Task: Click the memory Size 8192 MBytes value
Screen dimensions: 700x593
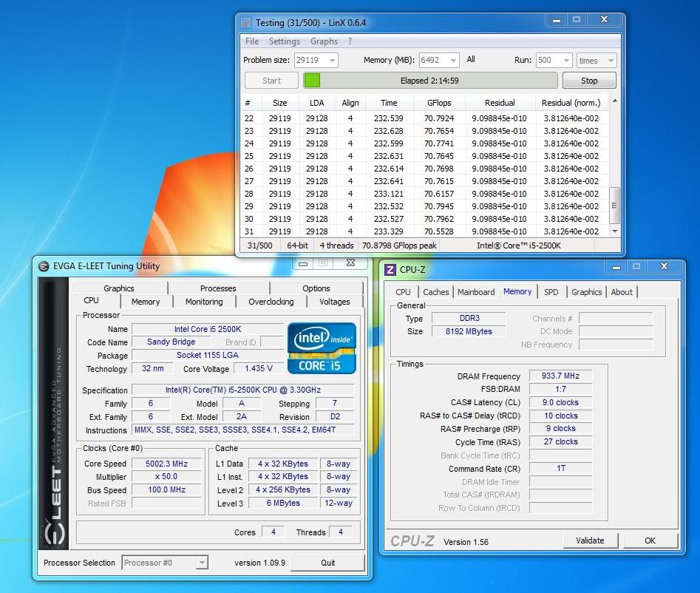Action: (x=469, y=331)
